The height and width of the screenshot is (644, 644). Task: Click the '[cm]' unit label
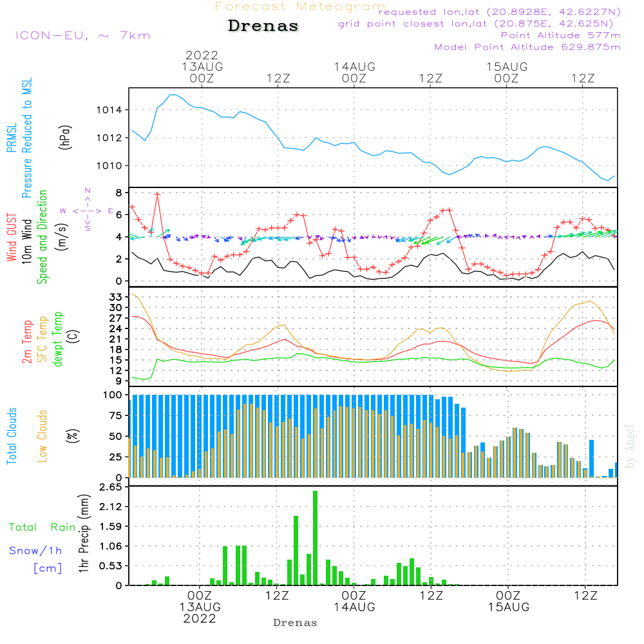(48, 569)
